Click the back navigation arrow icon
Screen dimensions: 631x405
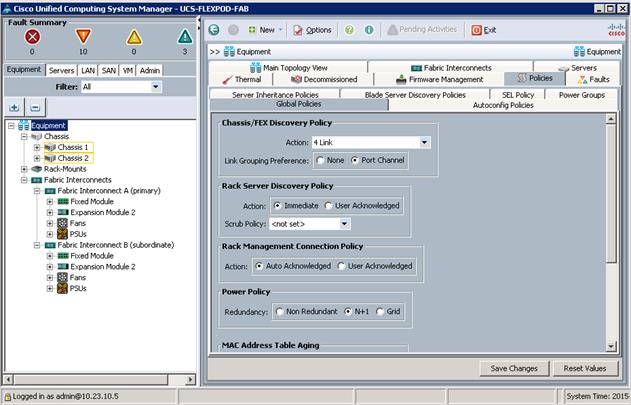[214, 30]
